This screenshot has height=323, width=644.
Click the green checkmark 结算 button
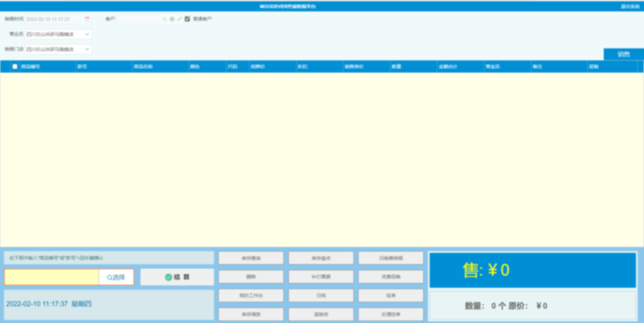point(177,277)
